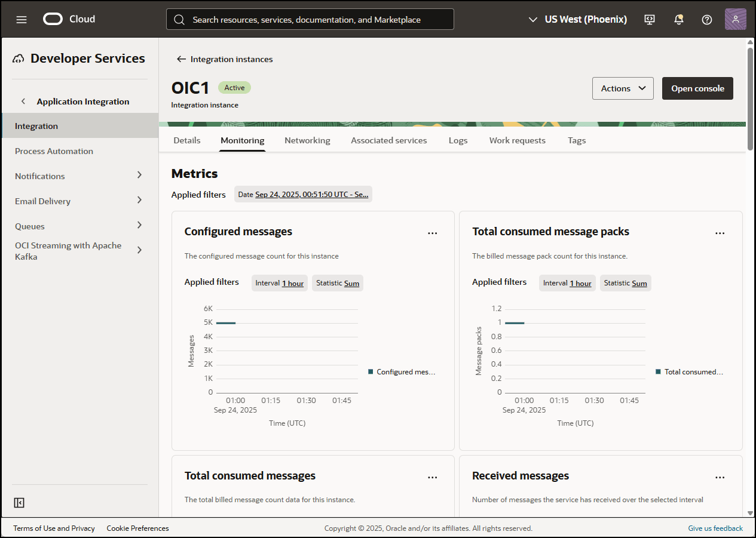Open the Work requests tab
The image size is (756, 538).
(517, 140)
